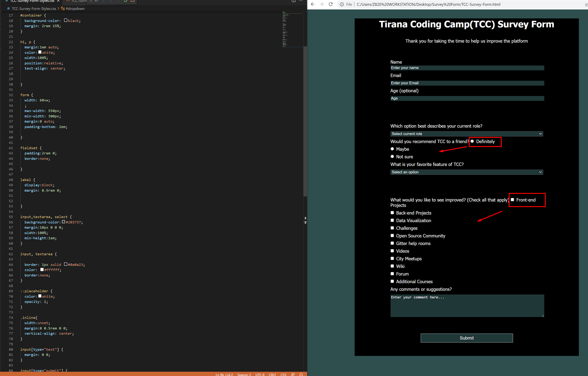Open the Select current role dropdown
This screenshot has width=588, height=376.
(466, 134)
